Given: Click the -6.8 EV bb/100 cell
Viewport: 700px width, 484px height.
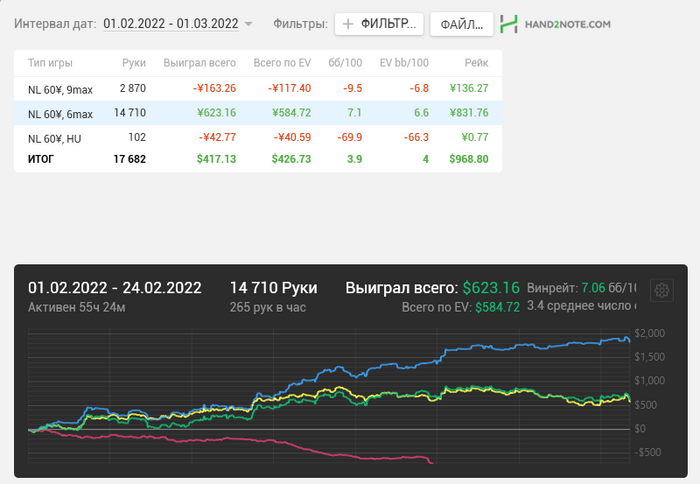Looking at the screenshot, I should [x=419, y=88].
